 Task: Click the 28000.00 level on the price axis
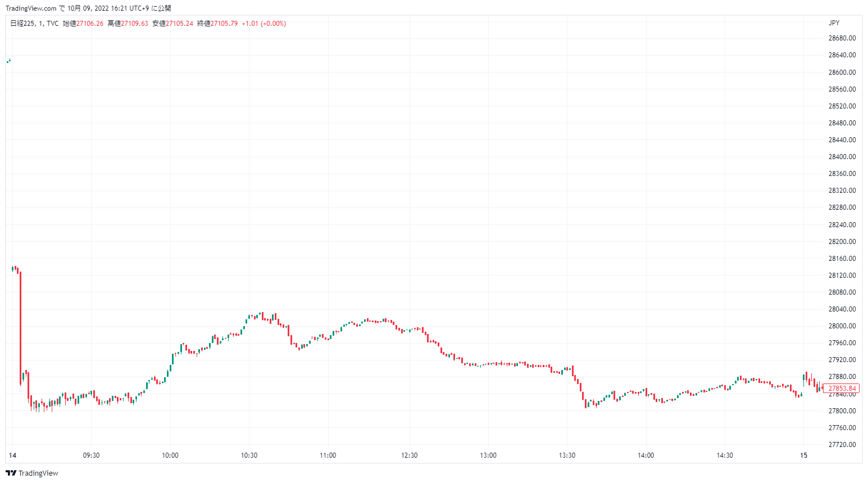(x=842, y=326)
